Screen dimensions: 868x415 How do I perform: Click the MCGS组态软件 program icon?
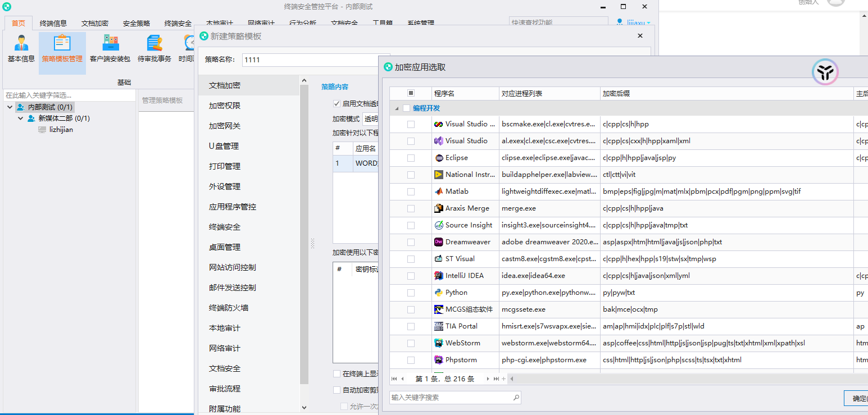439,309
